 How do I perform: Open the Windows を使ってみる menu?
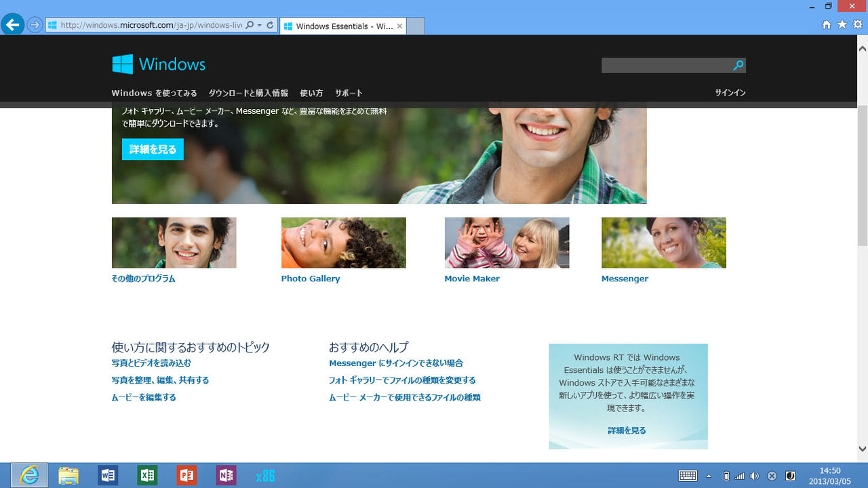pos(154,93)
